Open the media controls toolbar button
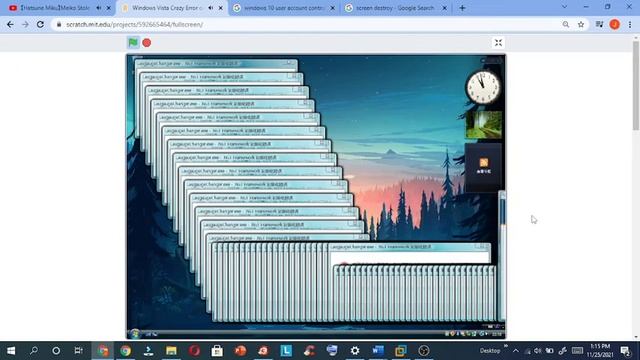This screenshot has width=640, height=360. [599, 24]
